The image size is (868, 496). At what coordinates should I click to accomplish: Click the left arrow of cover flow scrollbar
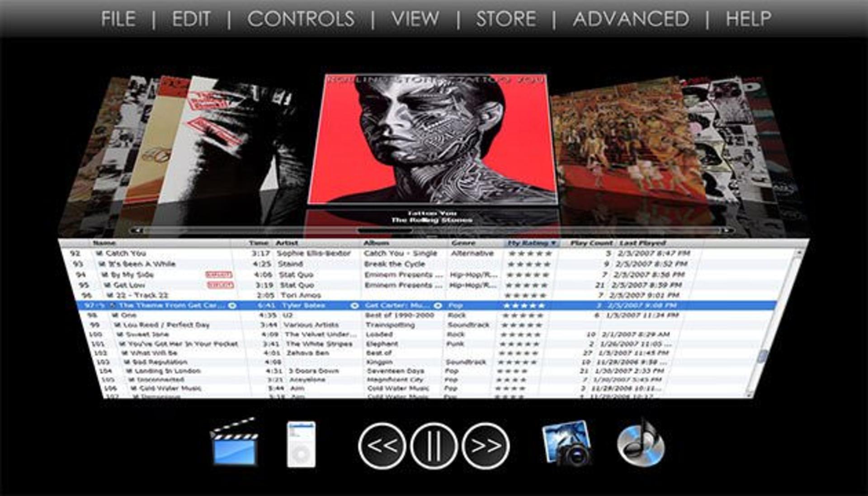pyautogui.click(x=137, y=231)
